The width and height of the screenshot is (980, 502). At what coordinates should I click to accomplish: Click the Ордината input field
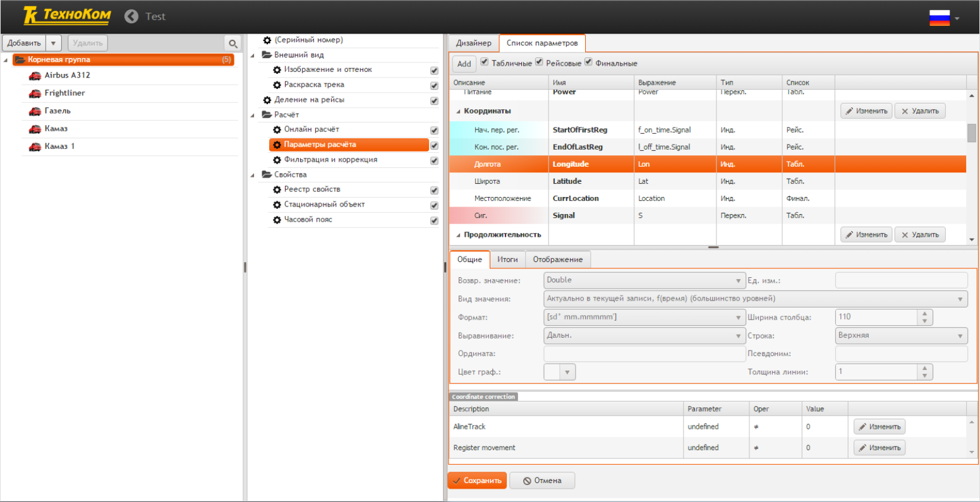pyautogui.click(x=644, y=354)
